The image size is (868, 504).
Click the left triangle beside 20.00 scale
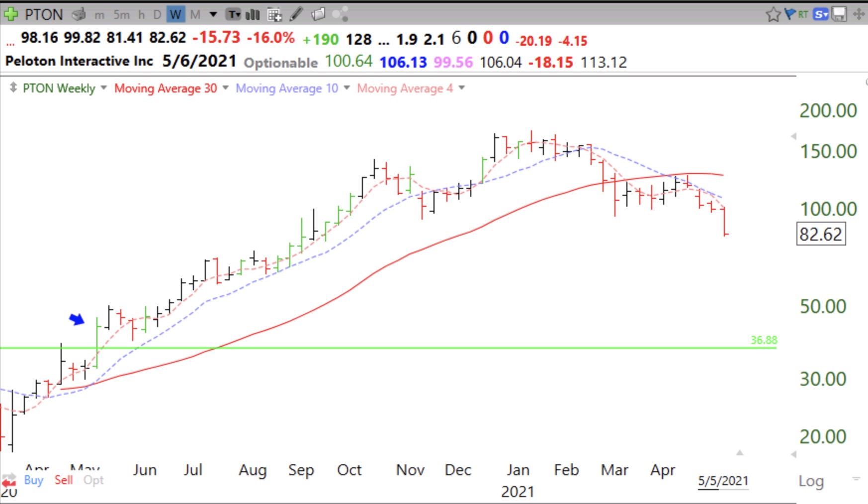(x=793, y=454)
